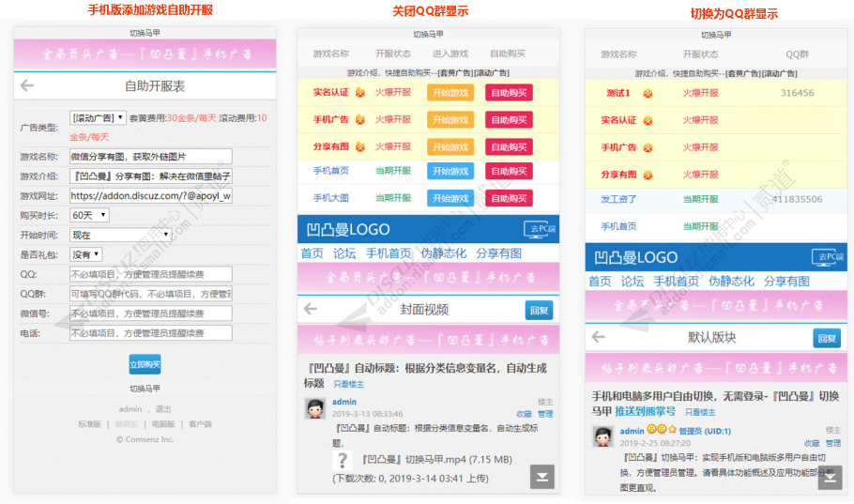Click the QQ群 input field
The width and height of the screenshot is (854, 504).
click(151, 294)
